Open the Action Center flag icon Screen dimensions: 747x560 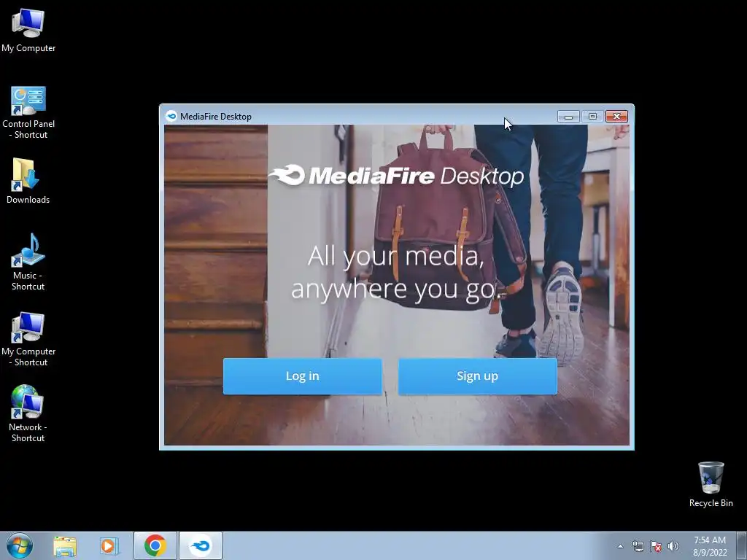pyautogui.click(x=656, y=546)
